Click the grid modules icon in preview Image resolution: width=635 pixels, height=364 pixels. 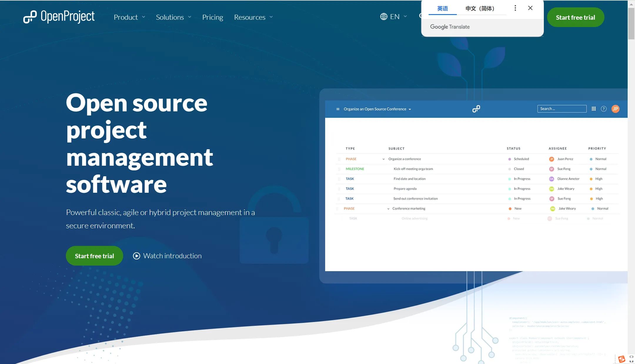(x=594, y=109)
